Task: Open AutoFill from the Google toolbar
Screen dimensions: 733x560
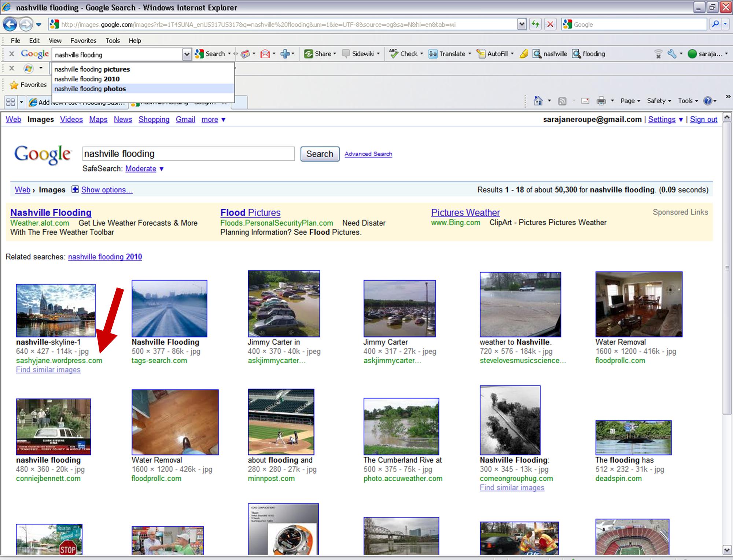Action: pyautogui.click(x=497, y=54)
